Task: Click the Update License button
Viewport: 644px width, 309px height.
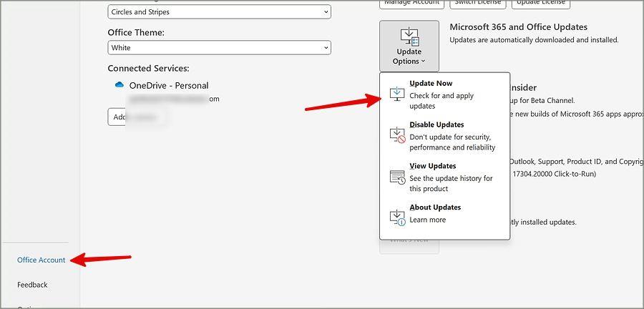Action: [540, 2]
